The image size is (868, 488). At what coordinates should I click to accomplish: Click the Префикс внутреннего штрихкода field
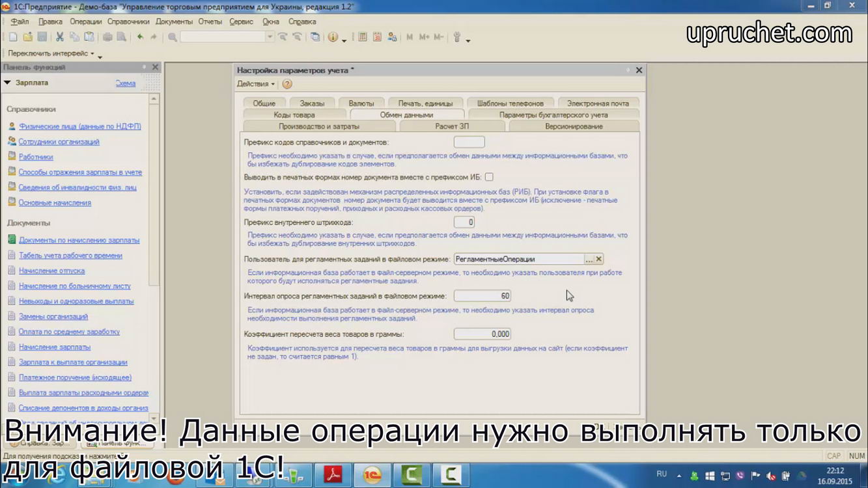click(464, 222)
